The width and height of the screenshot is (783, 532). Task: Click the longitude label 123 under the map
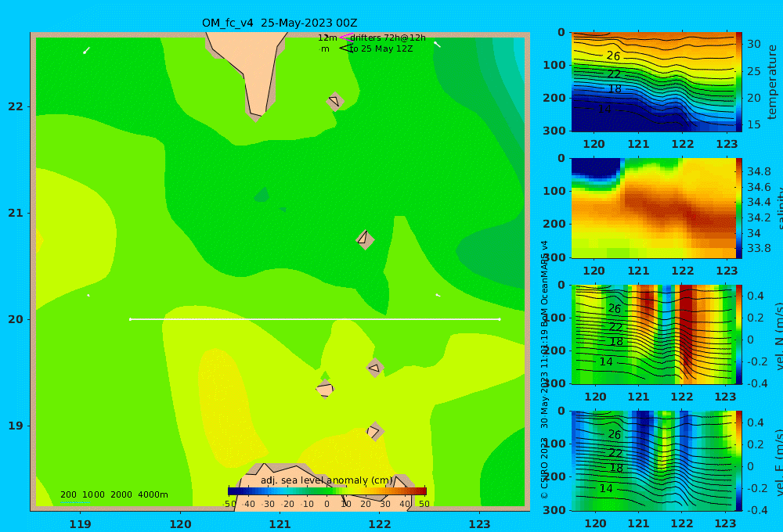(480, 524)
